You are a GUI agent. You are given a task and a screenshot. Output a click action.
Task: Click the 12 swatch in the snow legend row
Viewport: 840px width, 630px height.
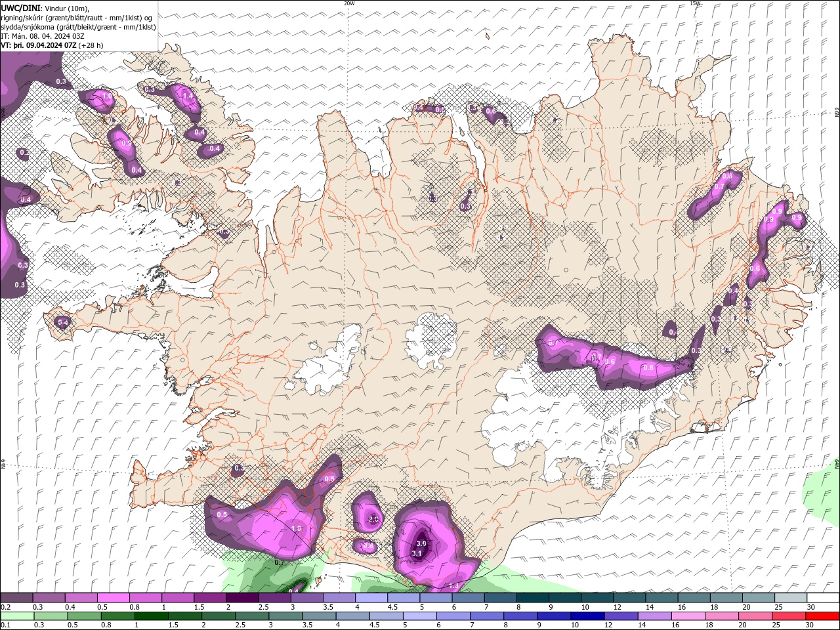point(629,598)
